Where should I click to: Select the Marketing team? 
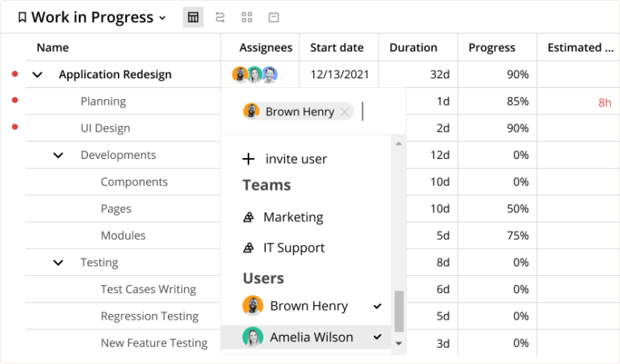coord(293,217)
